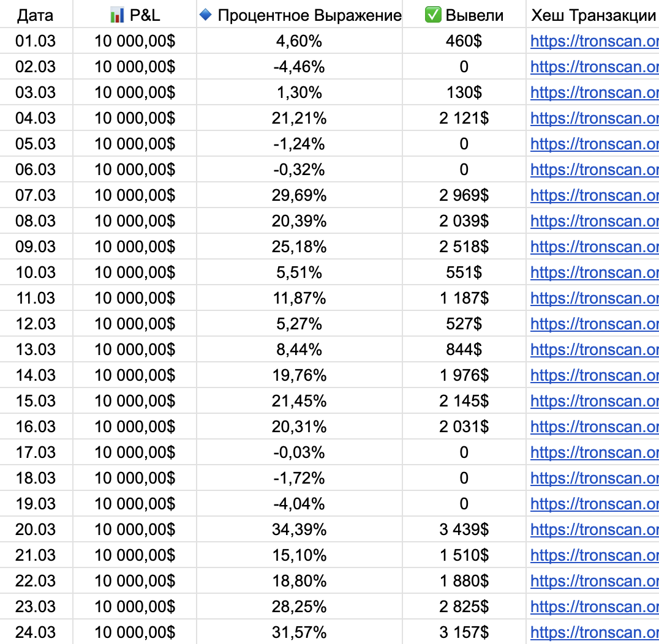Open the tronscan link for 01.03

594,41
